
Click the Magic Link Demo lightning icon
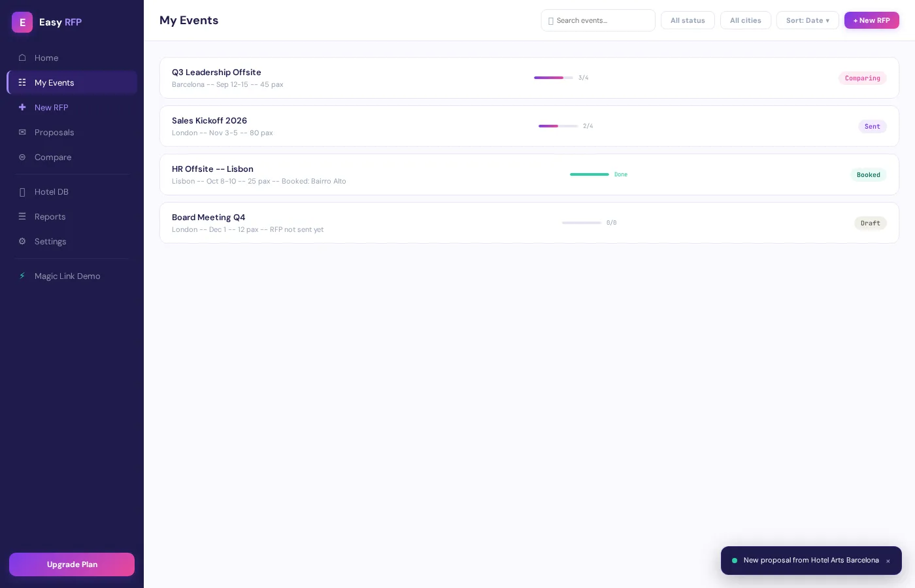click(x=22, y=276)
